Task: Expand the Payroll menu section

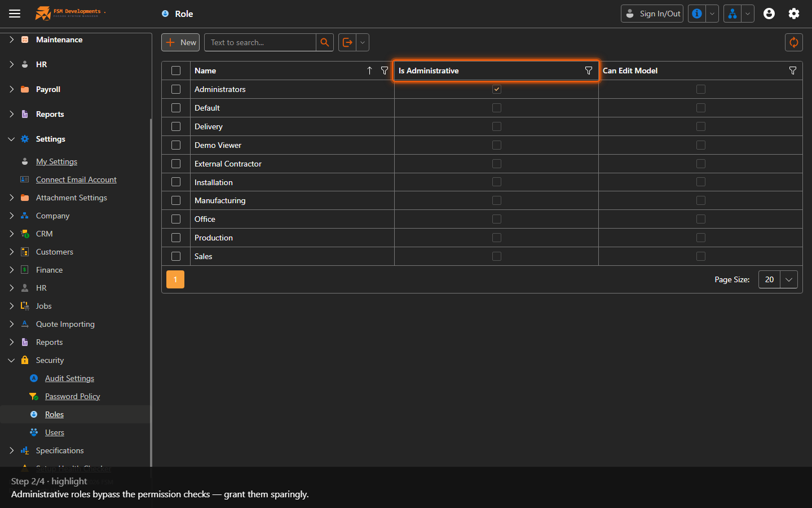Action: 11,89
